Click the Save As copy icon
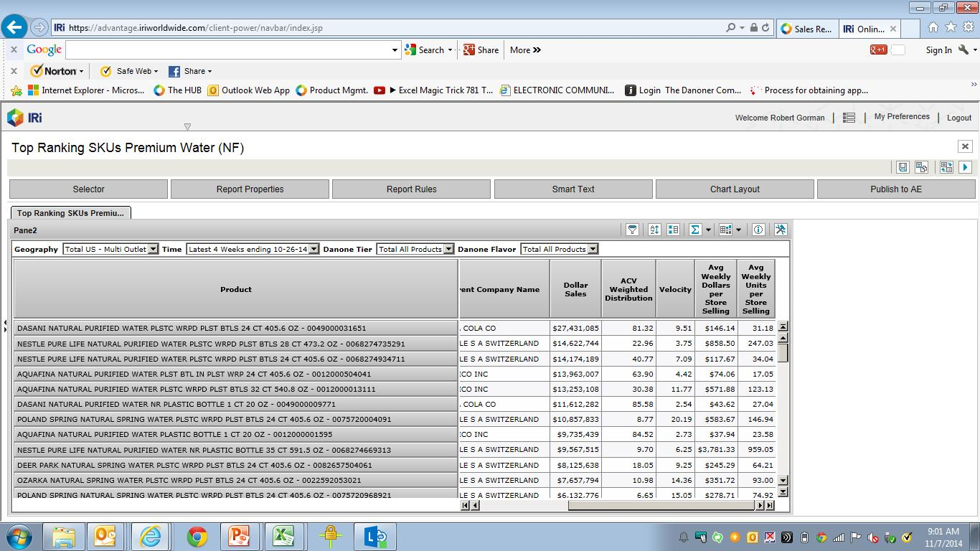Image resolution: width=980 pixels, height=551 pixels. (922, 167)
